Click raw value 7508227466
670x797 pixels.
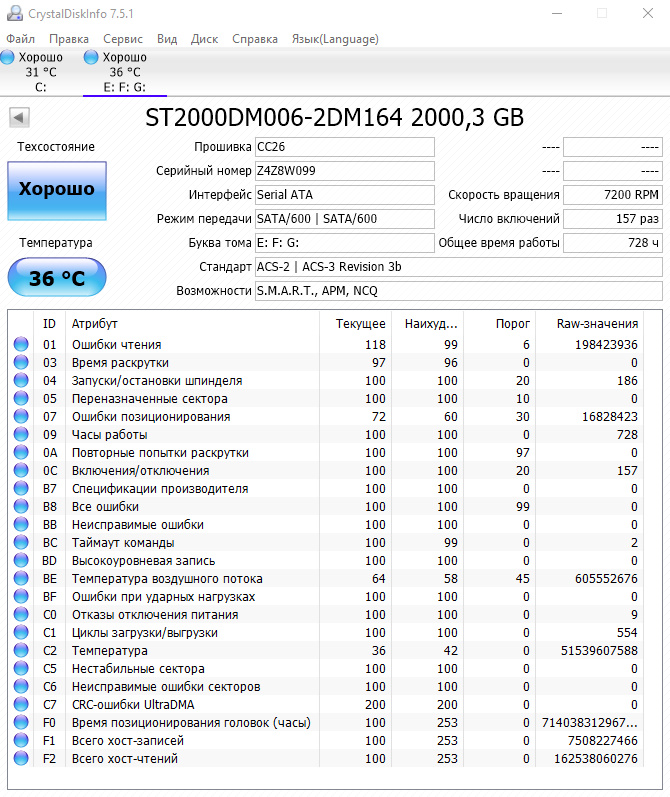[x=602, y=741]
